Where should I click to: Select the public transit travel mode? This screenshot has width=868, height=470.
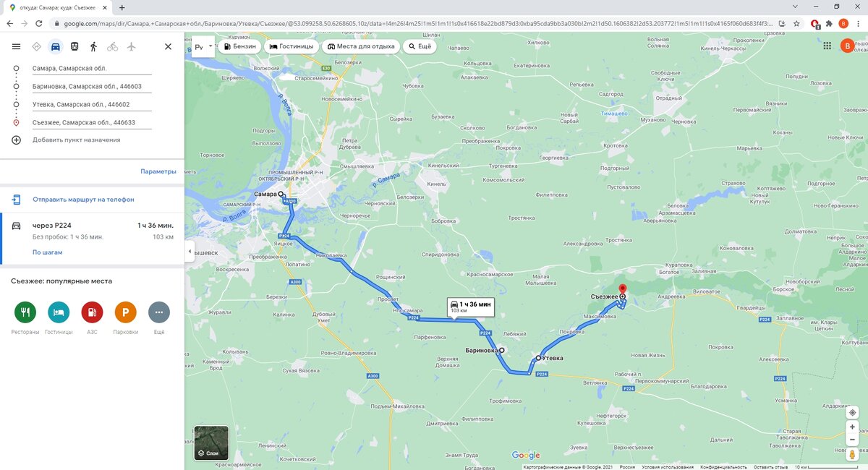point(75,46)
